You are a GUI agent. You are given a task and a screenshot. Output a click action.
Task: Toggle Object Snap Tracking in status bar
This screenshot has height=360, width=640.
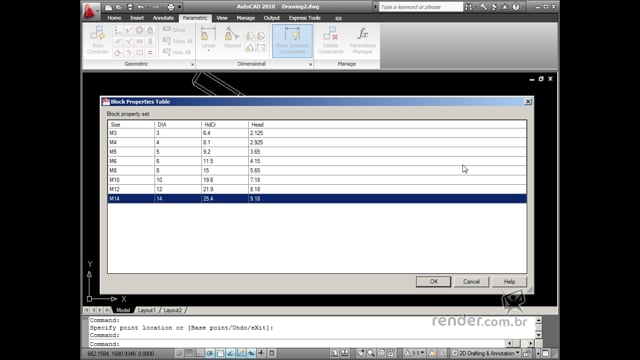(x=231, y=353)
